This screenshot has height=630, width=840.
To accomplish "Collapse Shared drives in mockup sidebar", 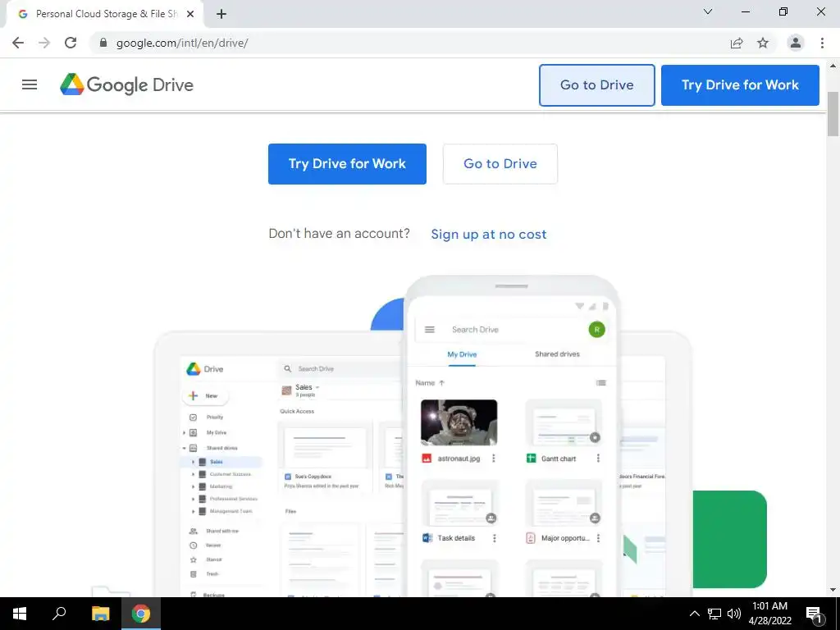I will coord(185,448).
